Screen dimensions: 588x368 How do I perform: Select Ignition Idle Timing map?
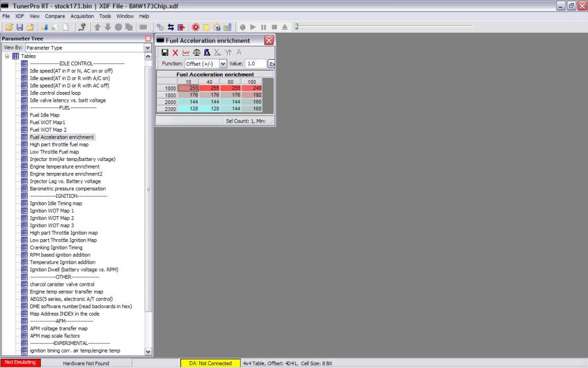[56, 204]
